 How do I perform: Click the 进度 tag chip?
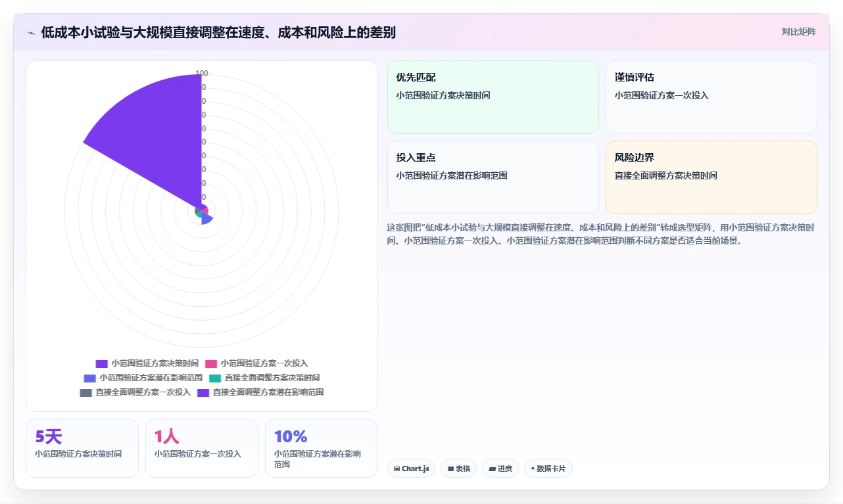(500, 469)
